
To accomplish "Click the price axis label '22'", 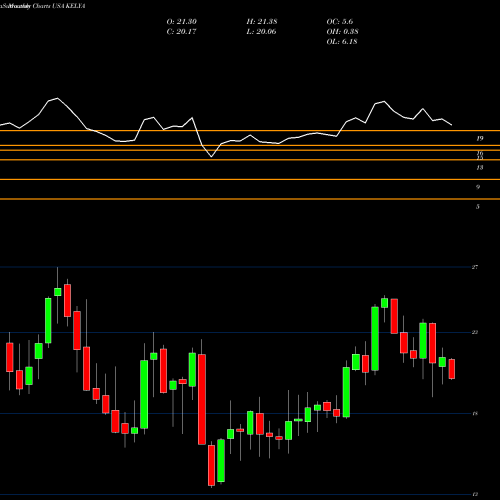I will [x=475, y=332].
